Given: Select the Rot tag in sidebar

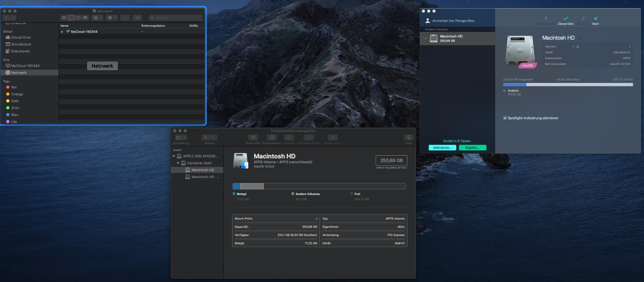Looking at the screenshot, I should 14,87.
